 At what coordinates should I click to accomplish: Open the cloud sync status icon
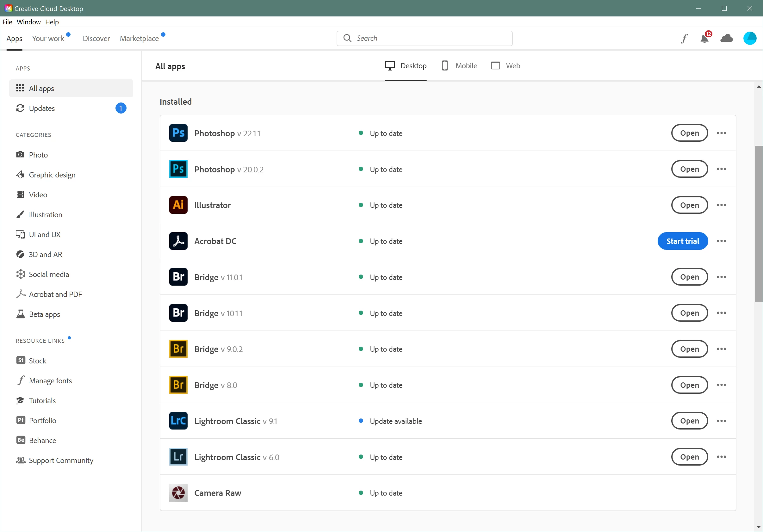coord(726,39)
